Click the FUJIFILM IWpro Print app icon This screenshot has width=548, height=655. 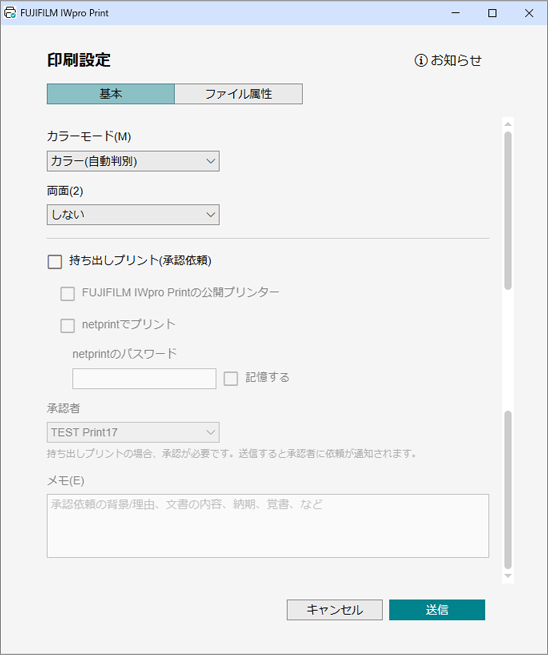tap(10, 13)
